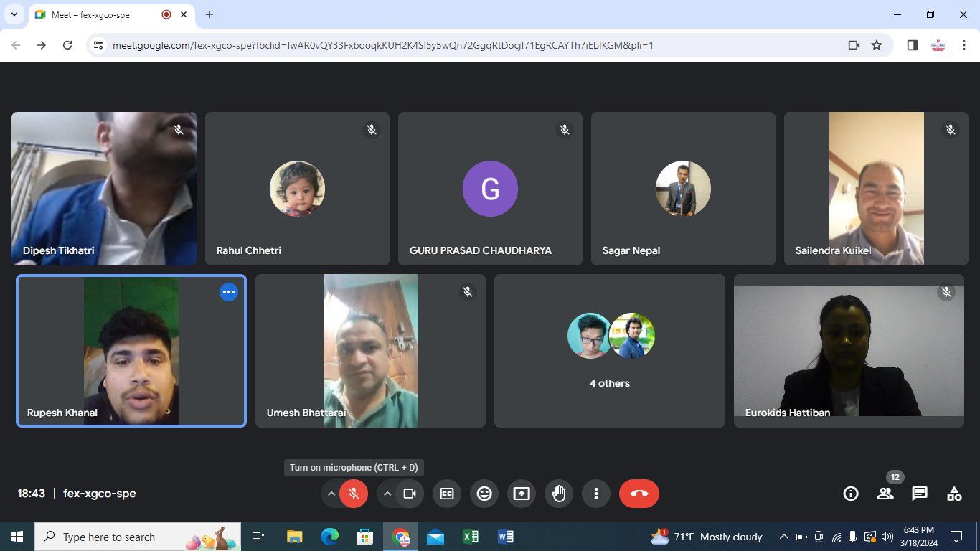Open Excel from the Windows taskbar
The image size is (980, 551).
coord(471,537)
